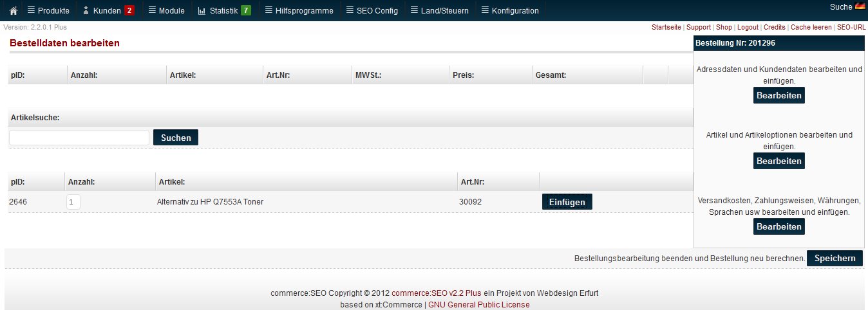Open the Kunden menu
This screenshot has height=310, width=868.
(108, 11)
